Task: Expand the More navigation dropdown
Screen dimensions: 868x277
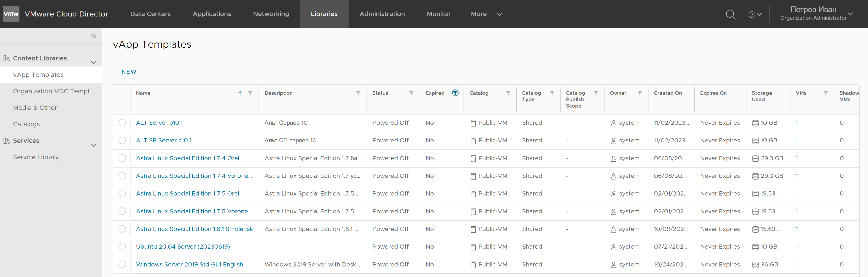Action: coord(486,14)
